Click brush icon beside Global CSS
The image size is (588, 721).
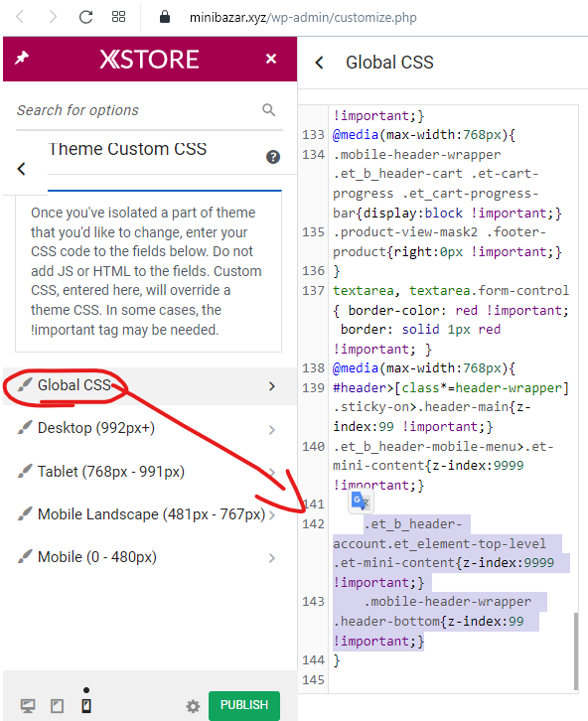[x=25, y=384]
